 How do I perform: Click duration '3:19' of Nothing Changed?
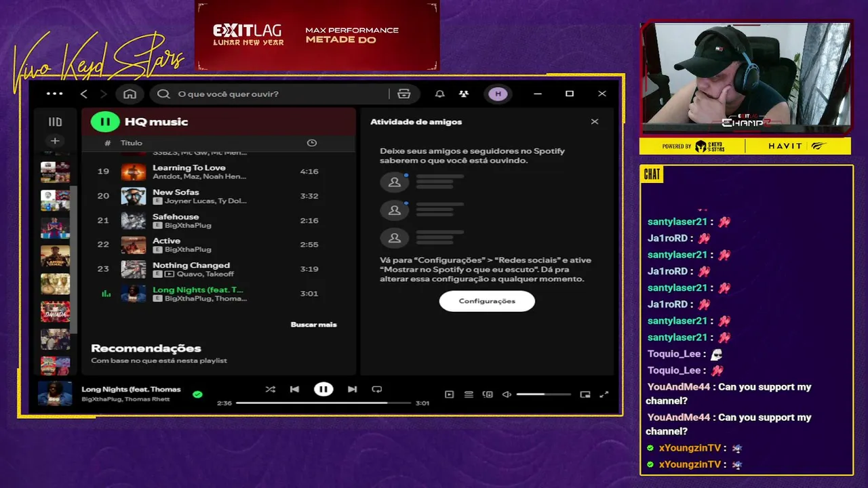pos(309,269)
